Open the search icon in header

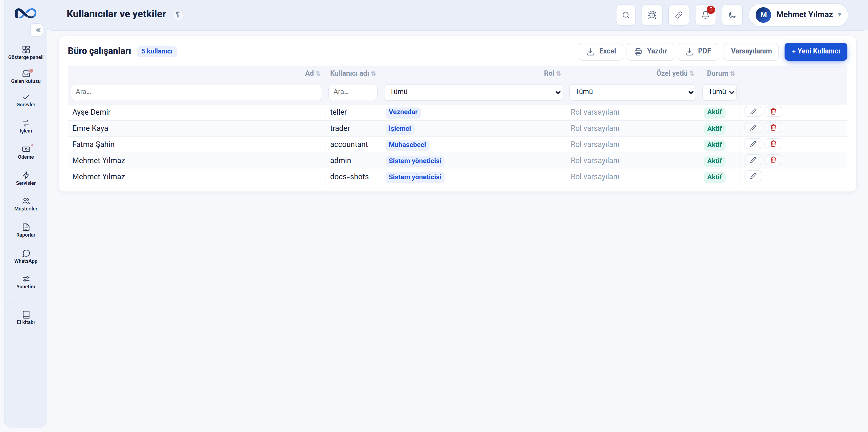pos(626,15)
